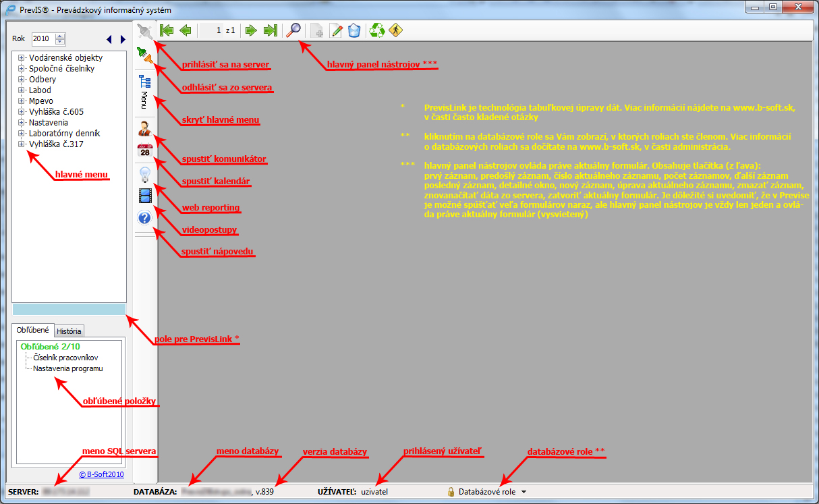Switch to the História tab
Image resolution: width=819 pixels, height=504 pixels.
(69, 331)
